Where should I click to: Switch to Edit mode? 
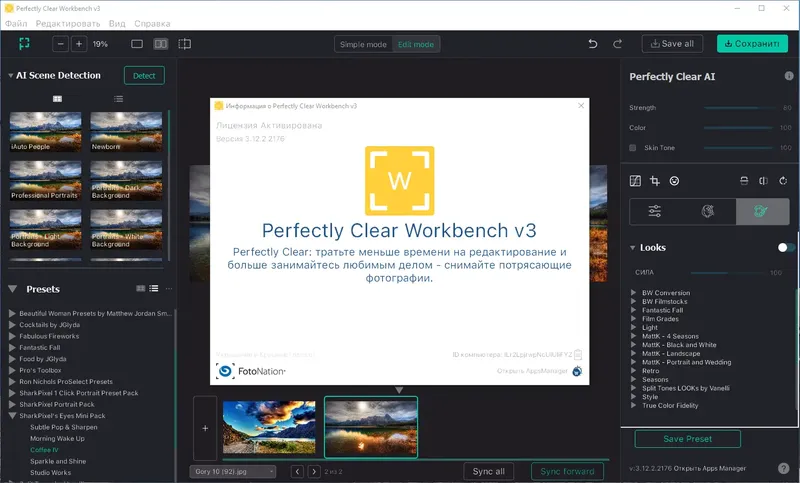416,44
